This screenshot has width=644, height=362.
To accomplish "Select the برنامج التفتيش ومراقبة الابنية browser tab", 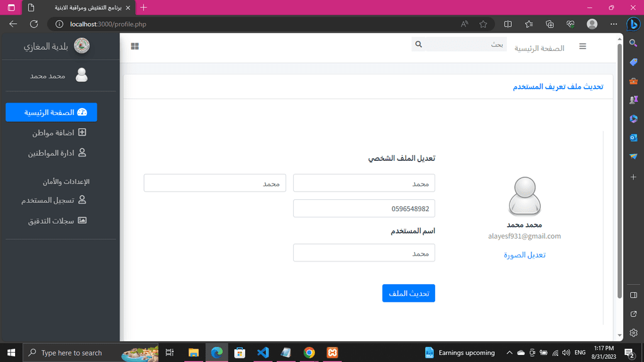I will pyautogui.click(x=78, y=8).
